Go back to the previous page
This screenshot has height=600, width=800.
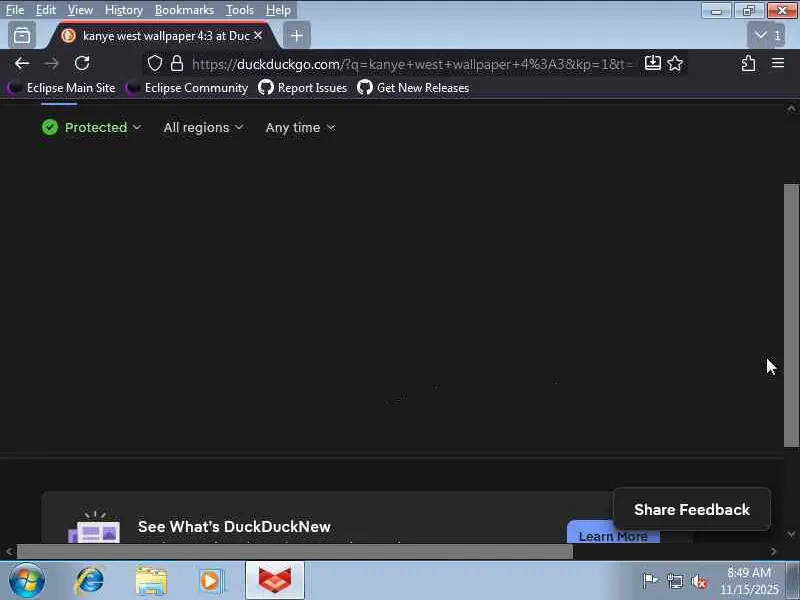point(21,63)
